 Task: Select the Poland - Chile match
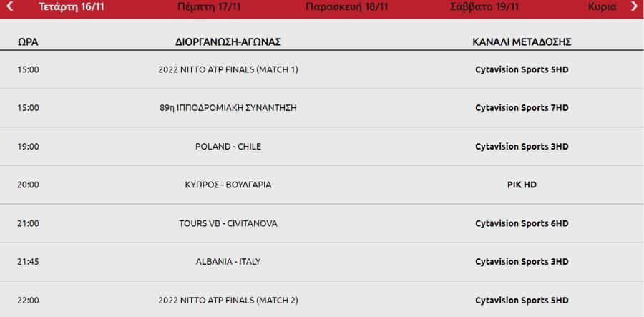(228, 147)
